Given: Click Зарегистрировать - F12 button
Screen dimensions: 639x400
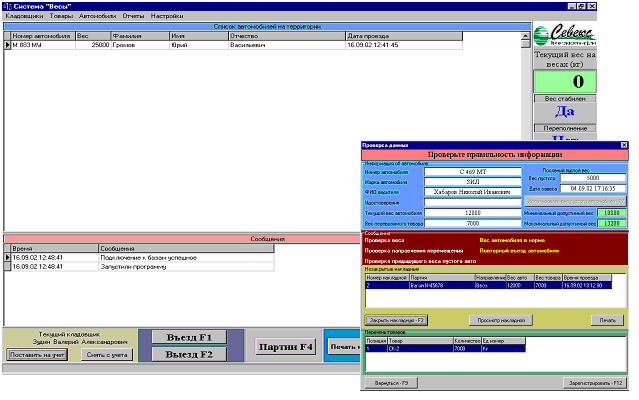Looking at the screenshot, I should click(595, 383).
